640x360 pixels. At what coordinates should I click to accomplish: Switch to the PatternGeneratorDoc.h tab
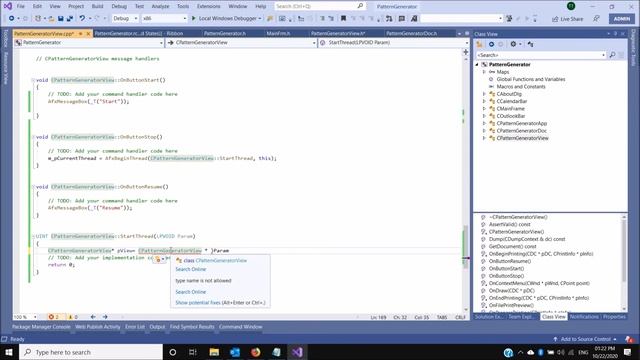(x=411, y=33)
